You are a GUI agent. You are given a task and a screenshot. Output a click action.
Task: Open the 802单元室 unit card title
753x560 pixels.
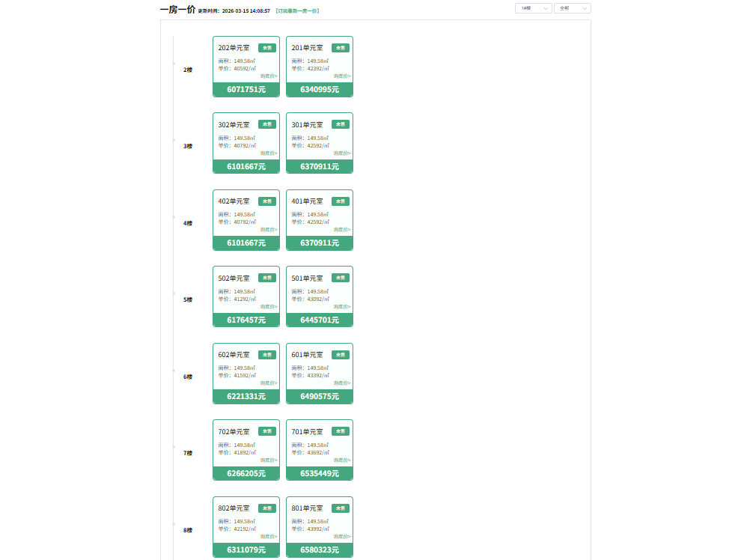234,508
